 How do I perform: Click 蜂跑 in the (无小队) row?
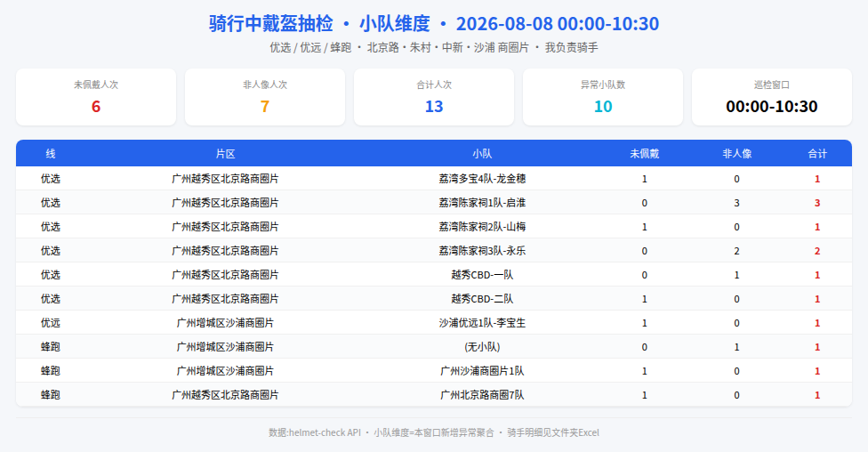[51, 347]
